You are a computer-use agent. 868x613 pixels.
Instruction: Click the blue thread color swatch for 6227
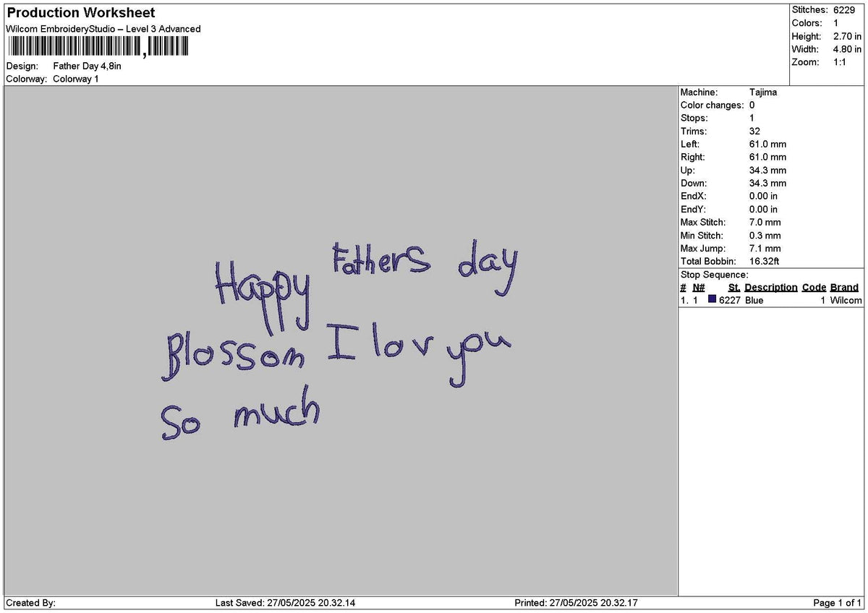[x=712, y=299]
